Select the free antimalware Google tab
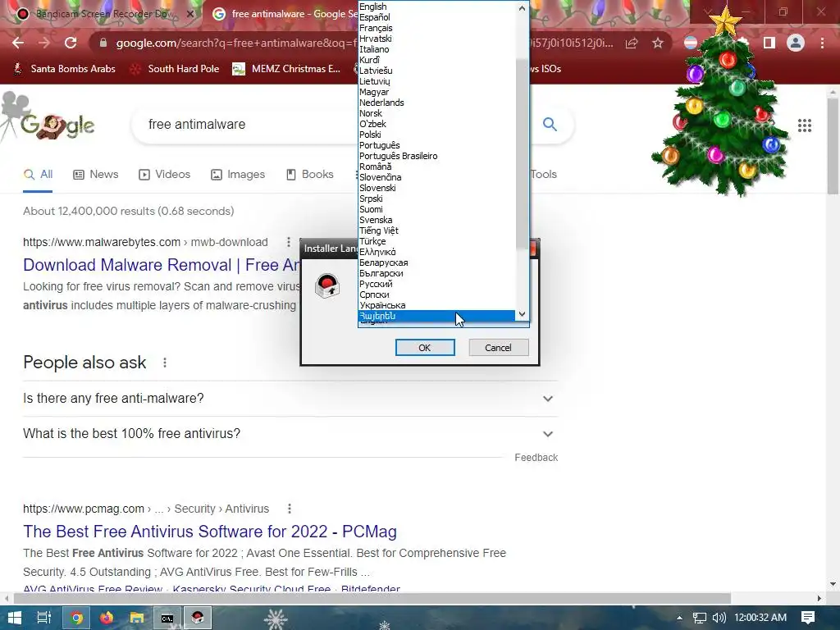The image size is (840, 630). click(x=284, y=14)
